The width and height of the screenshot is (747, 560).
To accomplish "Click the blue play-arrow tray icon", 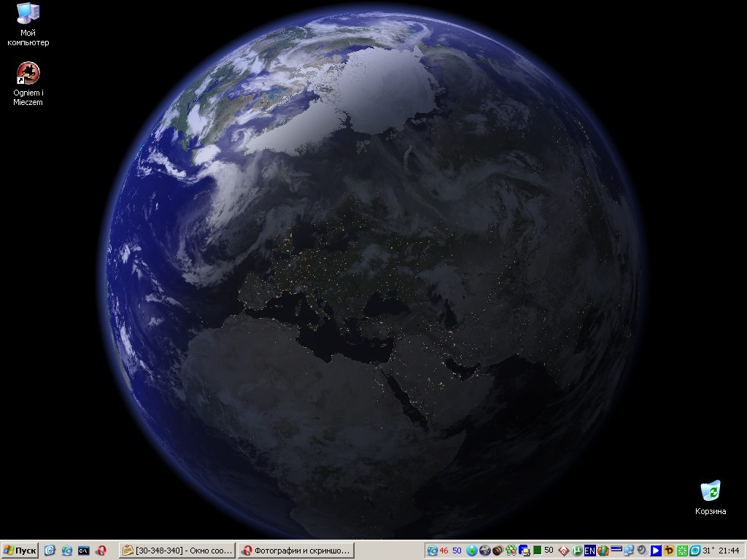I will click(656, 551).
